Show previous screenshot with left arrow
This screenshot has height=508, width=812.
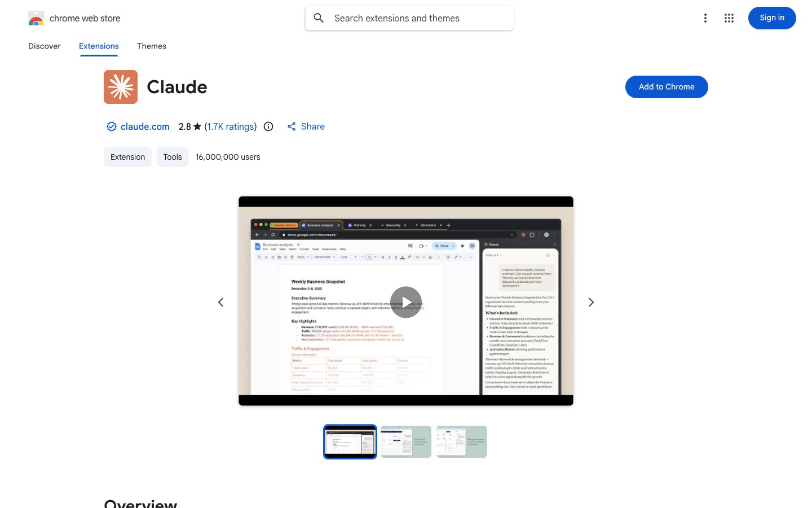221,303
